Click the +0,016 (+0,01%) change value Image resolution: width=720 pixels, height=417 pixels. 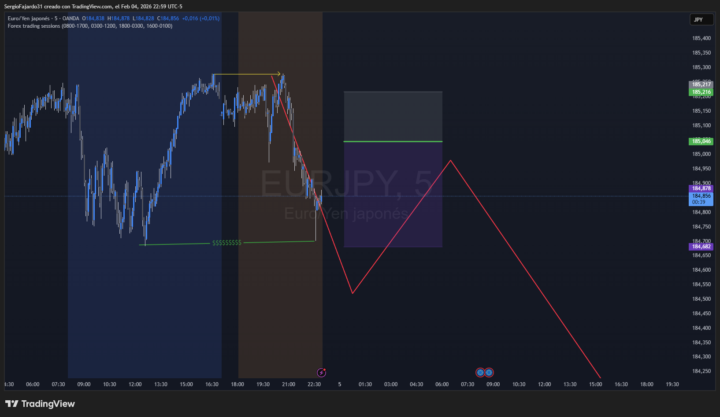pyautogui.click(x=201, y=18)
